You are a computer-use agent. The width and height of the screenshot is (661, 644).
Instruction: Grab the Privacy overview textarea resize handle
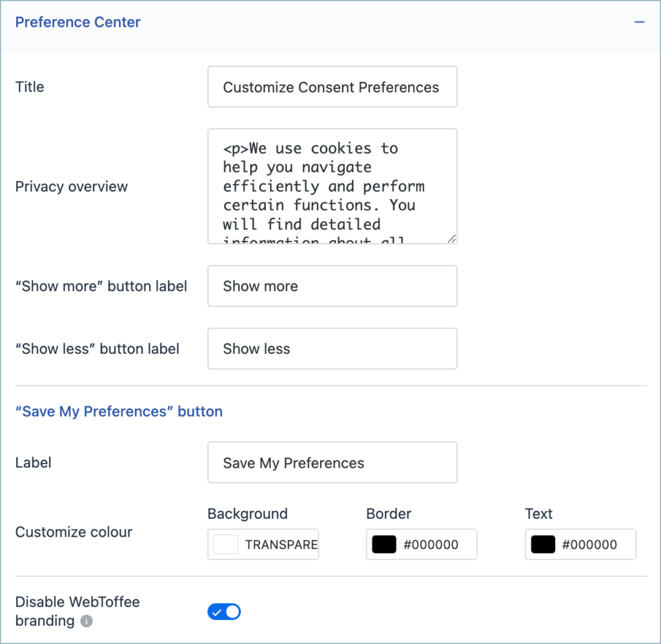pos(452,239)
